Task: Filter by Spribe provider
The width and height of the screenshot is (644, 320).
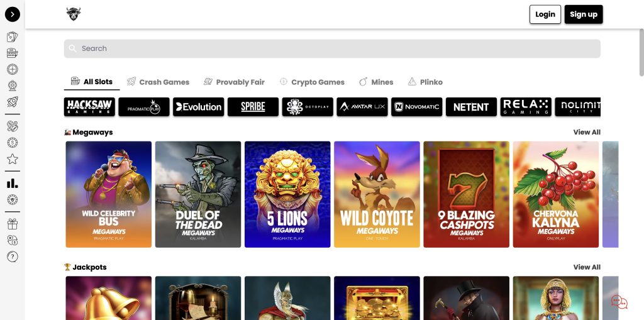Action: (x=253, y=107)
